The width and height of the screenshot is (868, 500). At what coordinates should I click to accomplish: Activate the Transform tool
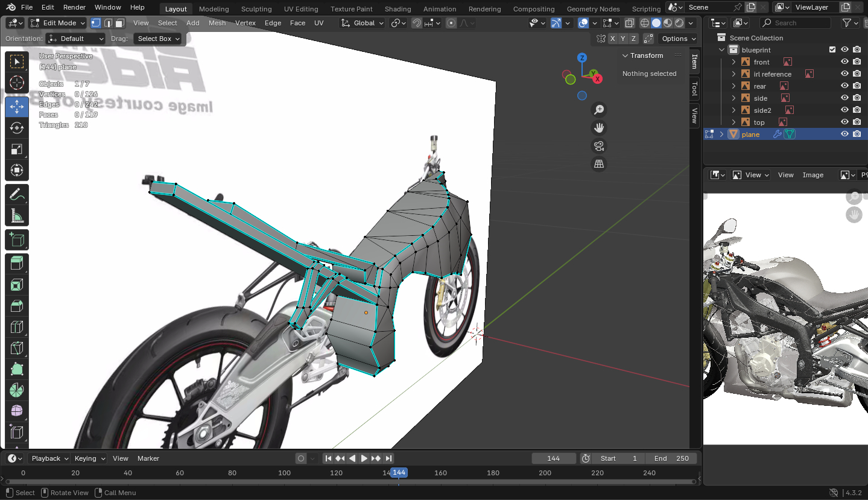click(x=17, y=171)
